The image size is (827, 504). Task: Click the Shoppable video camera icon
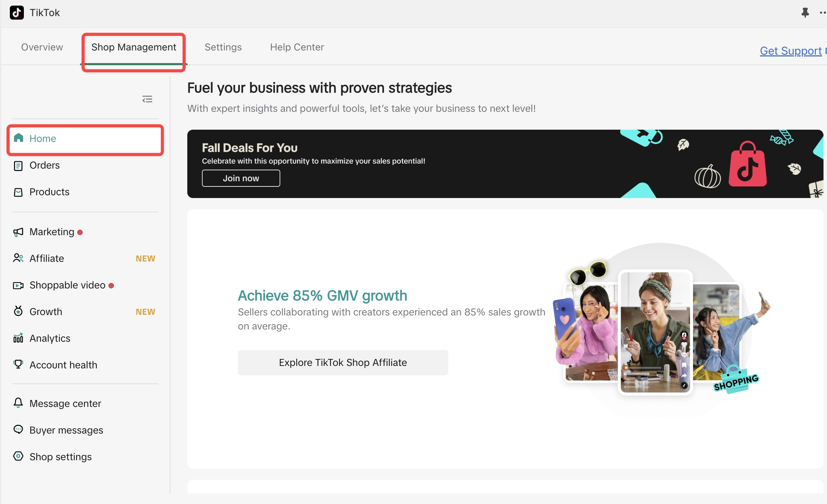coord(18,285)
